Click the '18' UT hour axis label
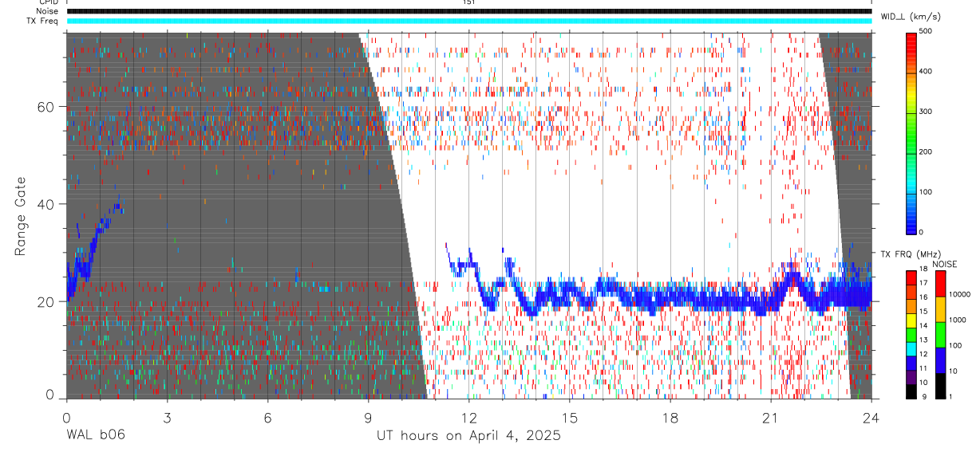The image size is (980, 452). (x=670, y=418)
